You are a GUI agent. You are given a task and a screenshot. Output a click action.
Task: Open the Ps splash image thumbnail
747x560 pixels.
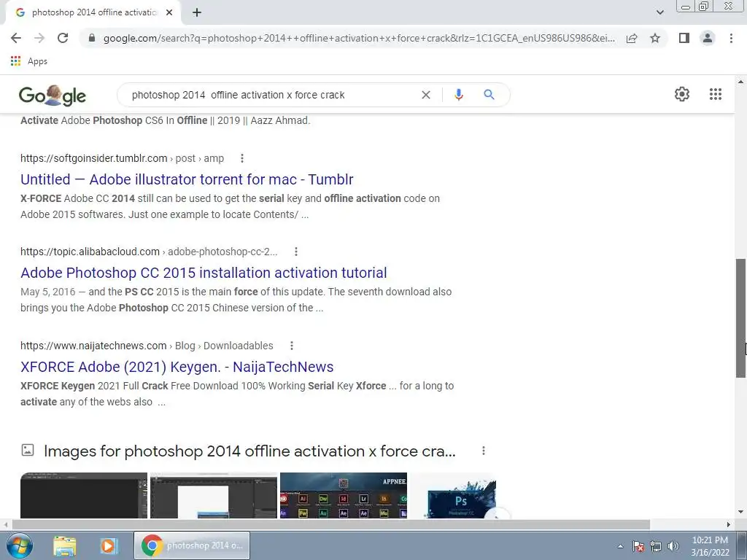(453, 495)
